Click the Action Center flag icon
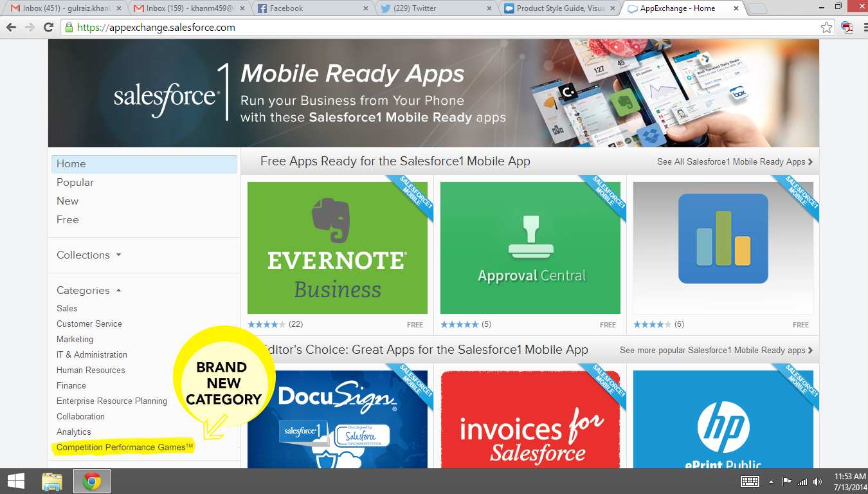 786,481
